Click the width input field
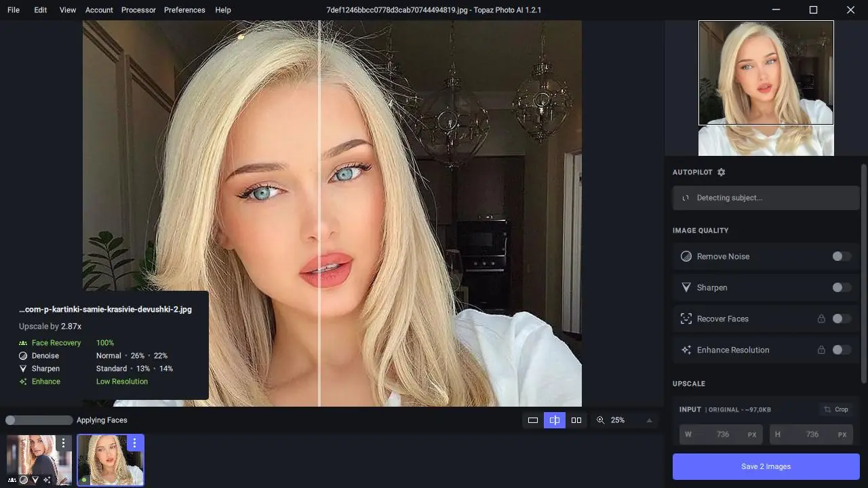 click(722, 434)
